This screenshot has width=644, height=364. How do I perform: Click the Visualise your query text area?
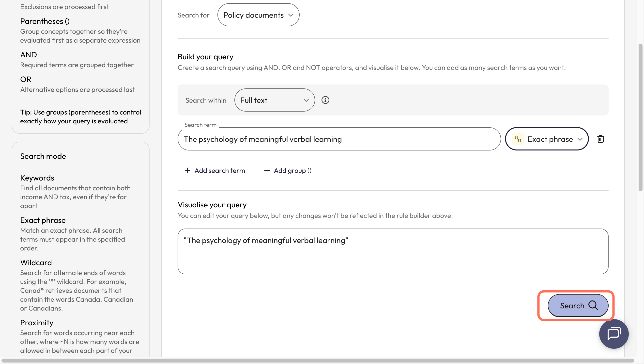click(393, 251)
